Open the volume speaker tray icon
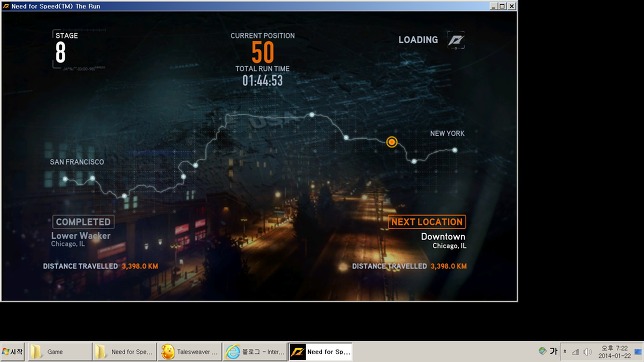644x362 pixels. click(587, 352)
